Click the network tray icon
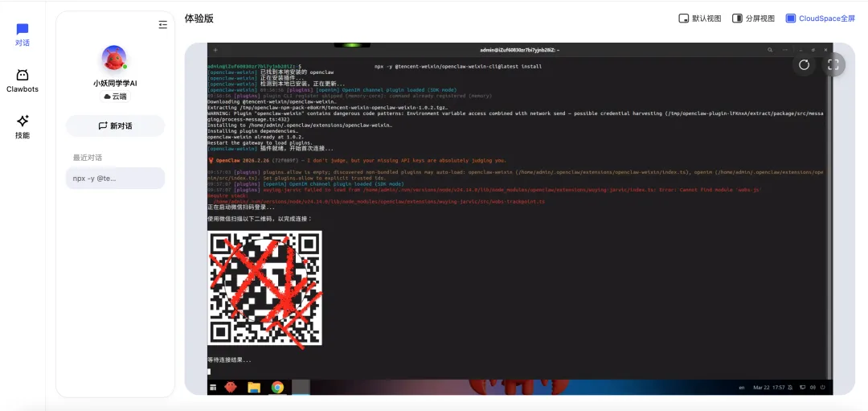The width and height of the screenshot is (868, 411). (x=803, y=388)
